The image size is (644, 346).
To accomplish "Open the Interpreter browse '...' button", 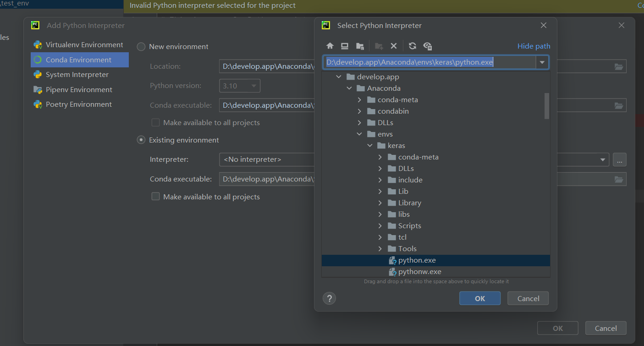I will pos(619,159).
